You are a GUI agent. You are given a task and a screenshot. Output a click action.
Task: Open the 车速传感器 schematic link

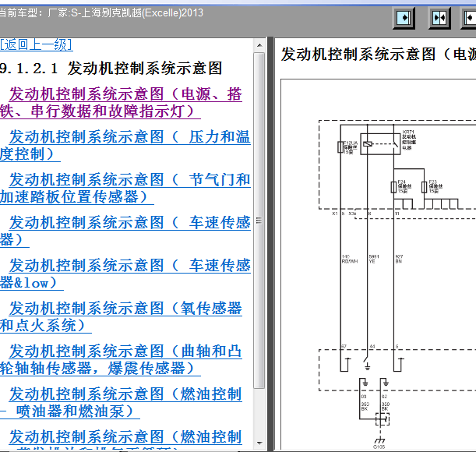point(125,231)
